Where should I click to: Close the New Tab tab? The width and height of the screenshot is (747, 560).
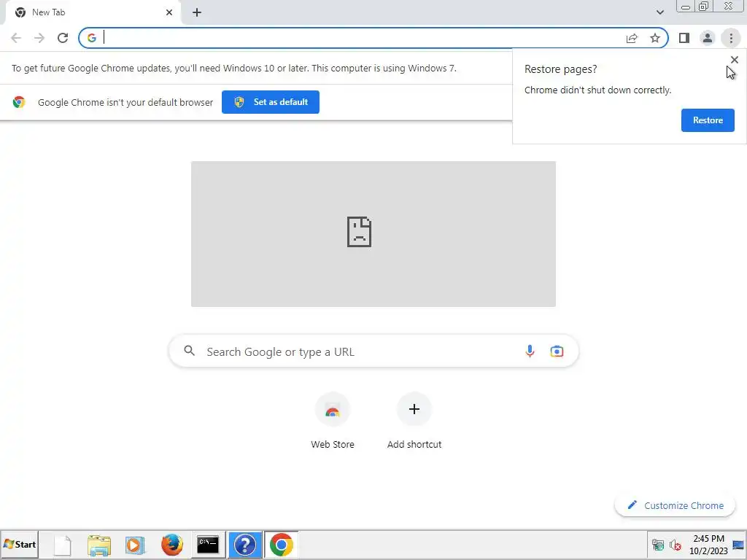click(x=169, y=12)
